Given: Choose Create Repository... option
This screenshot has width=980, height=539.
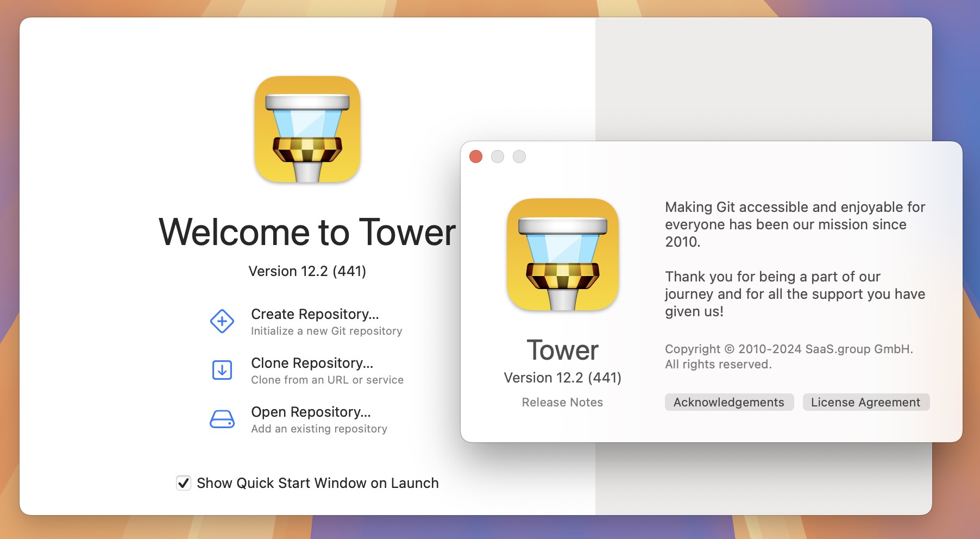Looking at the screenshot, I should pyautogui.click(x=315, y=314).
